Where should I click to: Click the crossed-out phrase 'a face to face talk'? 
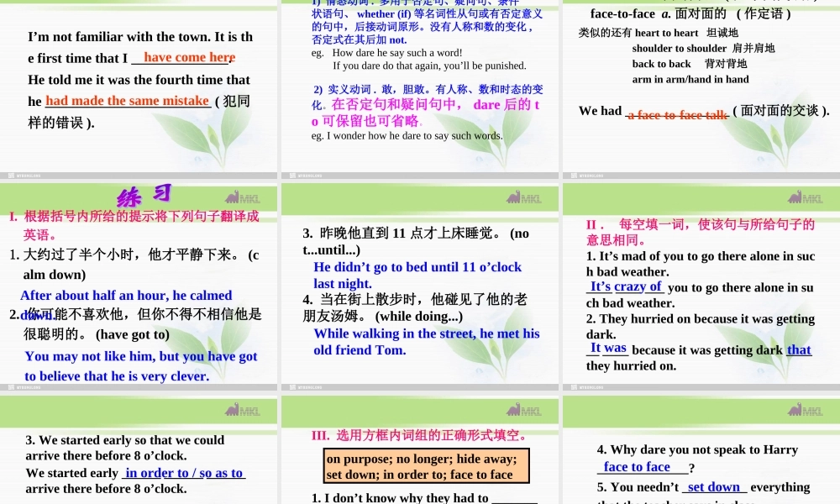point(677,115)
